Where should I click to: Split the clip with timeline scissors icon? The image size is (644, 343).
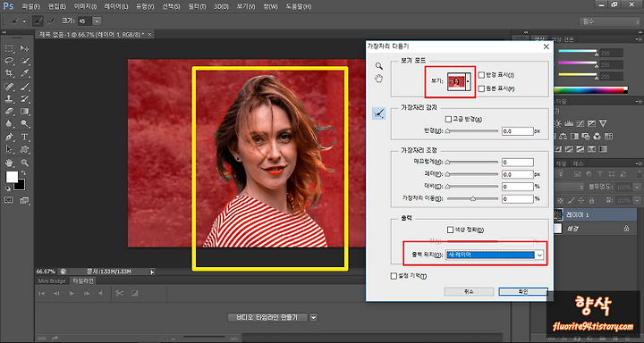tap(119, 293)
